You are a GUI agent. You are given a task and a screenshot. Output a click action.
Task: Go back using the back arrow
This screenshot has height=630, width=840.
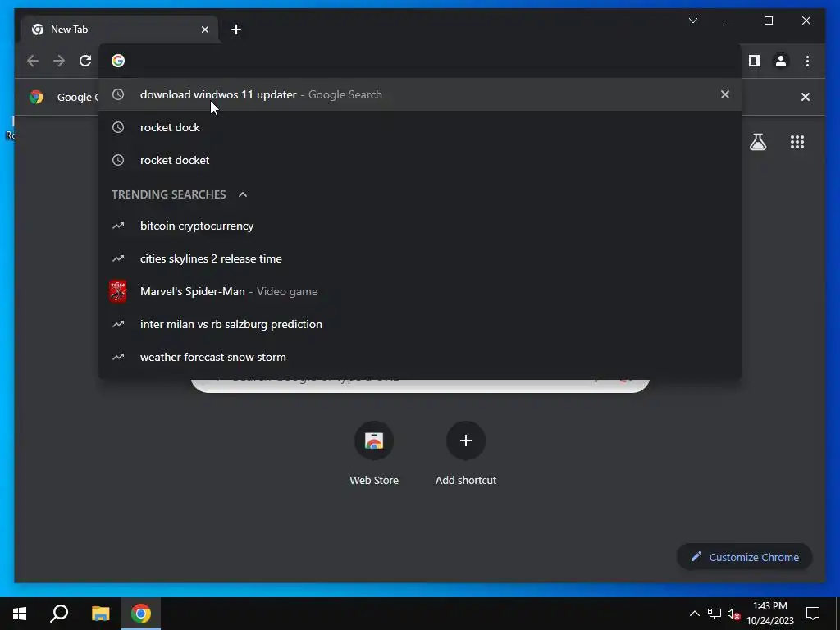click(33, 61)
